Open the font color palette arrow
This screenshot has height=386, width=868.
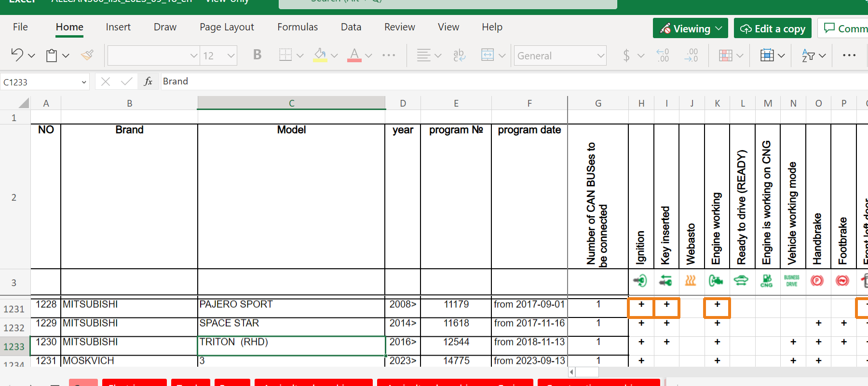tap(369, 56)
